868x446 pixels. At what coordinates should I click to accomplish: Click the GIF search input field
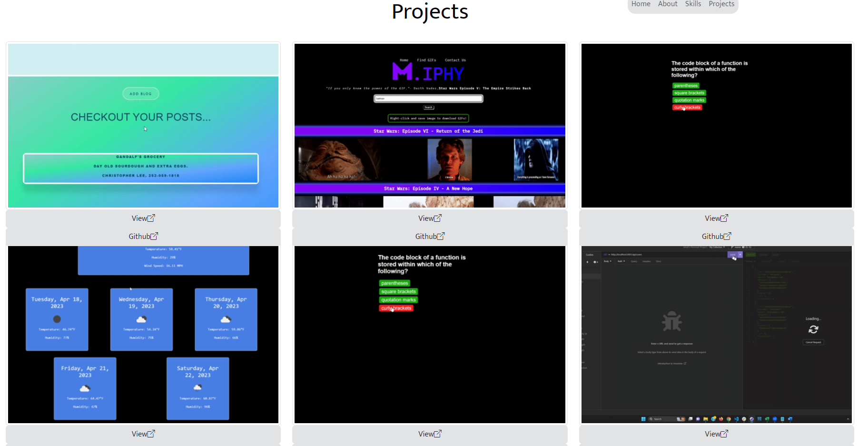[x=428, y=98]
